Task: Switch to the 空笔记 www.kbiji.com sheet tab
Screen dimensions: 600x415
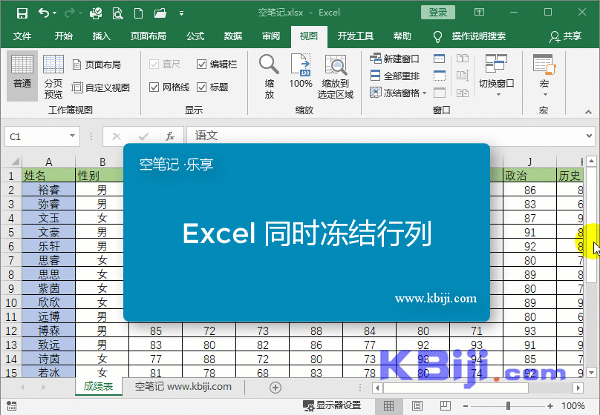Action: (x=183, y=387)
